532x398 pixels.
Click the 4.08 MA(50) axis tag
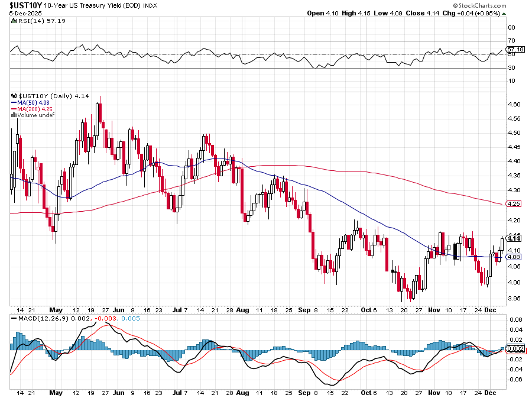514,257
